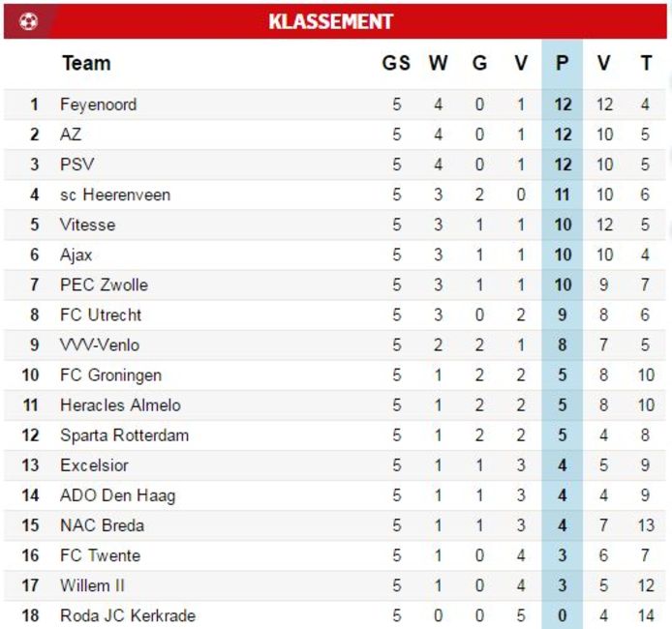Select FC Utrecht in the table

101,314
